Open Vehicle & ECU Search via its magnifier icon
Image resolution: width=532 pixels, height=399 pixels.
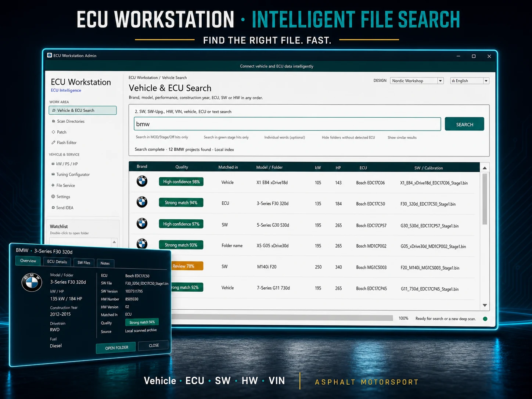pos(54,110)
